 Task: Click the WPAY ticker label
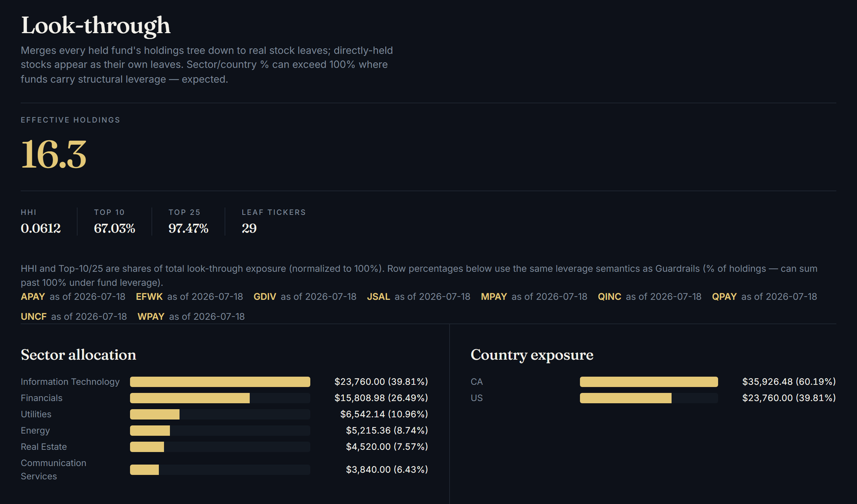click(x=151, y=317)
